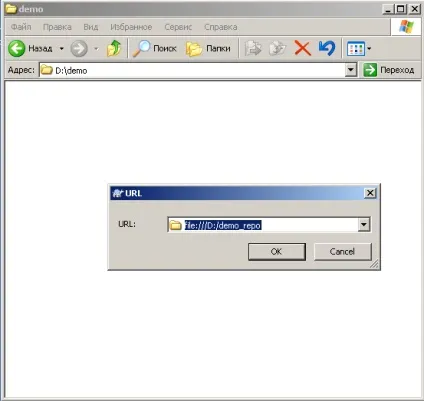Open the Forward history dropdown arrow
Image resolution: width=424 pixels, height=401 pixels.
pos(96,49)
